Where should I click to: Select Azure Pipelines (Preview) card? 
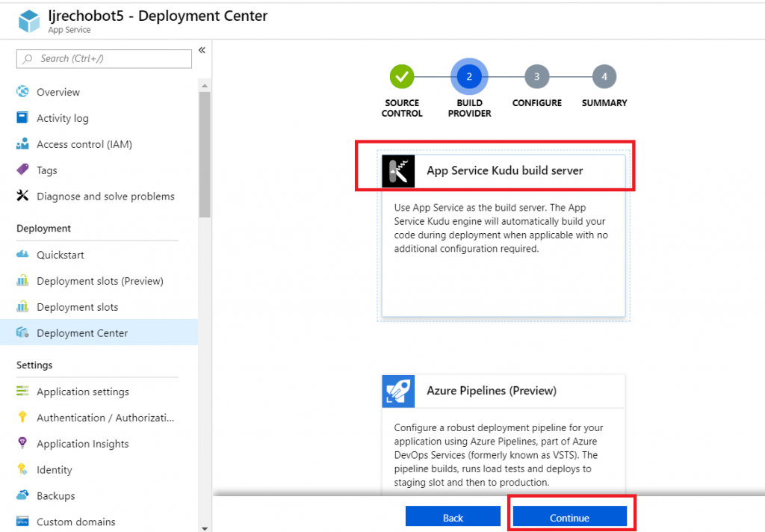tap(504, 434)
